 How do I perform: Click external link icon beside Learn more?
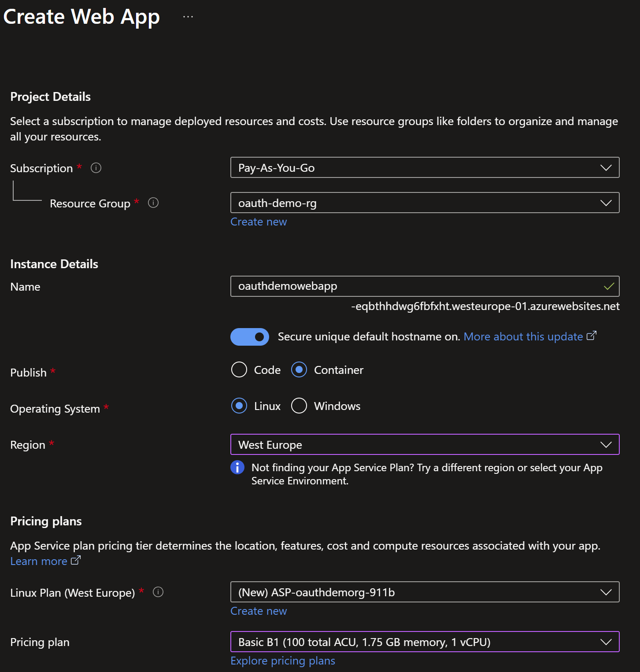coord(76,560)
